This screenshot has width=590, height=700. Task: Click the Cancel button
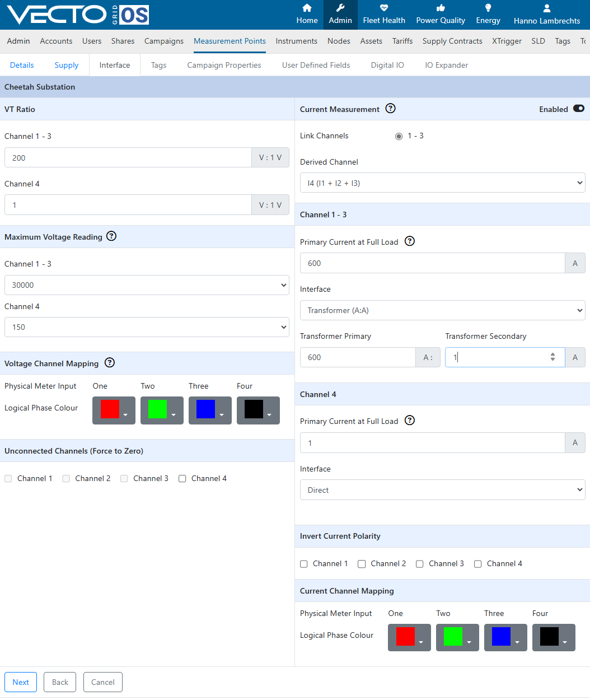103,682
